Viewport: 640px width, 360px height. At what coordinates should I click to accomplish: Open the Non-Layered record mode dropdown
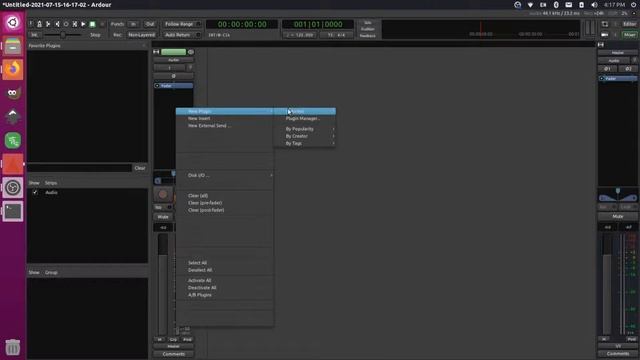141,35
